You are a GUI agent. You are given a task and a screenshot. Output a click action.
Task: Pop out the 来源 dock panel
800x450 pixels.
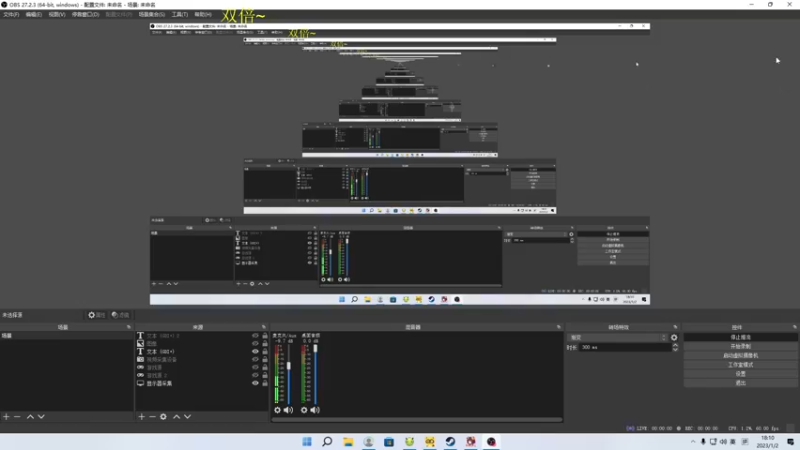click(x=264, y=327)
